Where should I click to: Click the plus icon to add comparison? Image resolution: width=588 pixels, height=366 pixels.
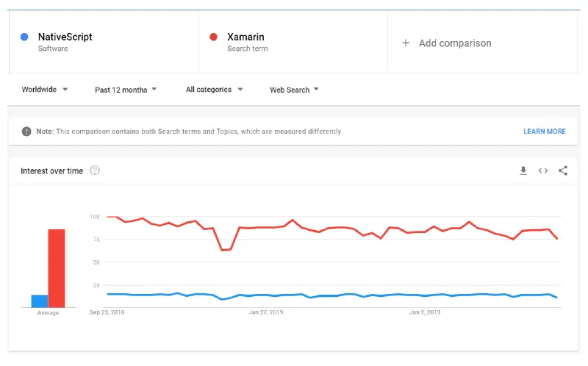click(406, 43)
